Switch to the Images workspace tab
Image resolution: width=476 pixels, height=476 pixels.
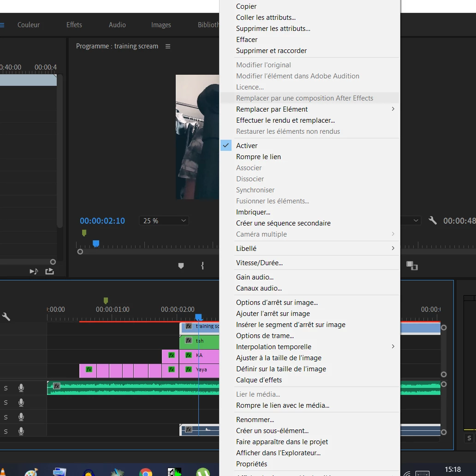161,25
